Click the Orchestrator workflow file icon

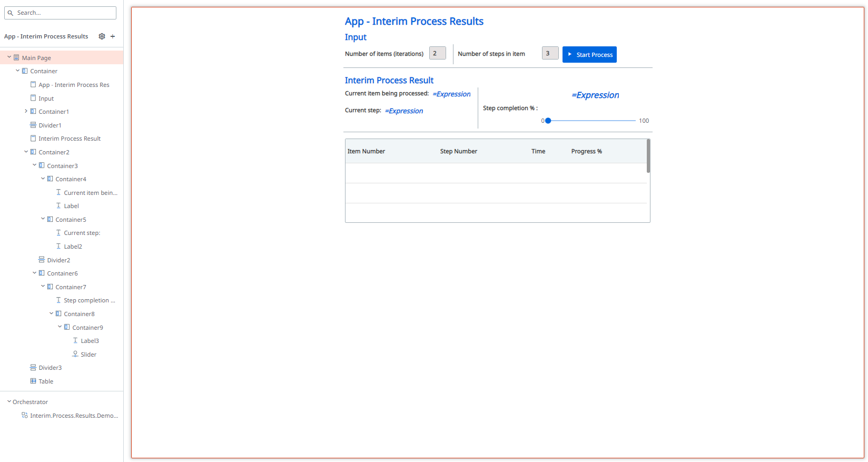pos(25,416)
